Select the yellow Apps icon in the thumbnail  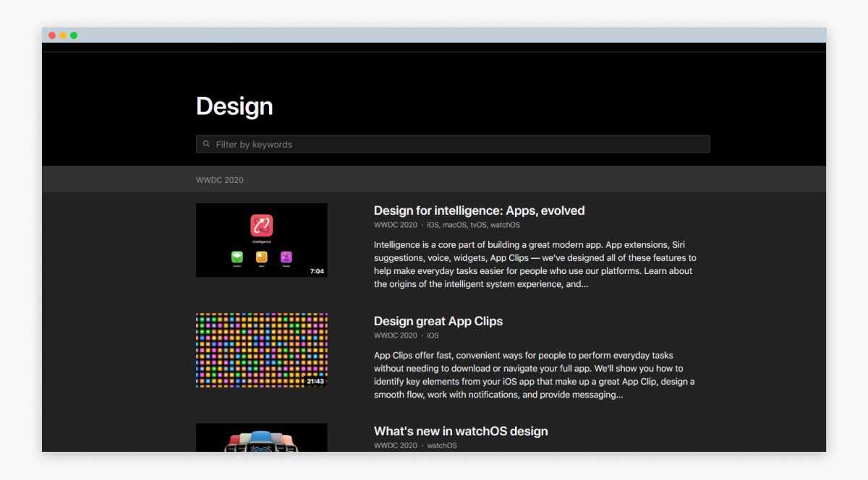(262, 257)
